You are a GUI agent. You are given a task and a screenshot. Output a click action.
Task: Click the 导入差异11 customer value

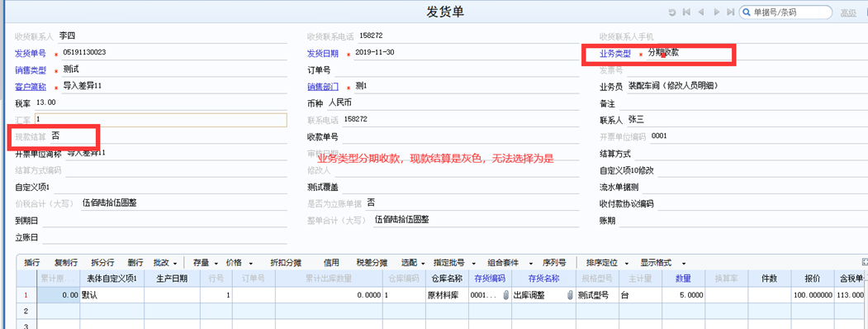point(83,87)
